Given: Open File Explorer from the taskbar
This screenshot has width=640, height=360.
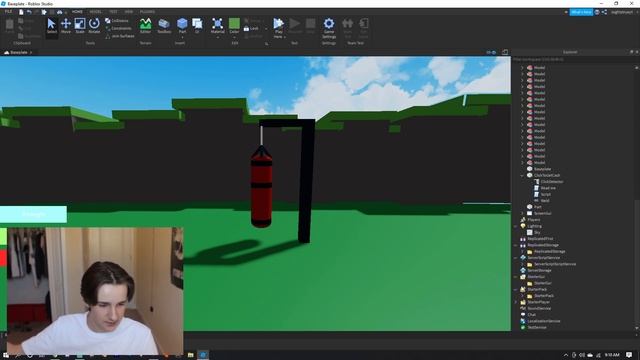Looking at the screenshot, I should (x=191, y=355).
